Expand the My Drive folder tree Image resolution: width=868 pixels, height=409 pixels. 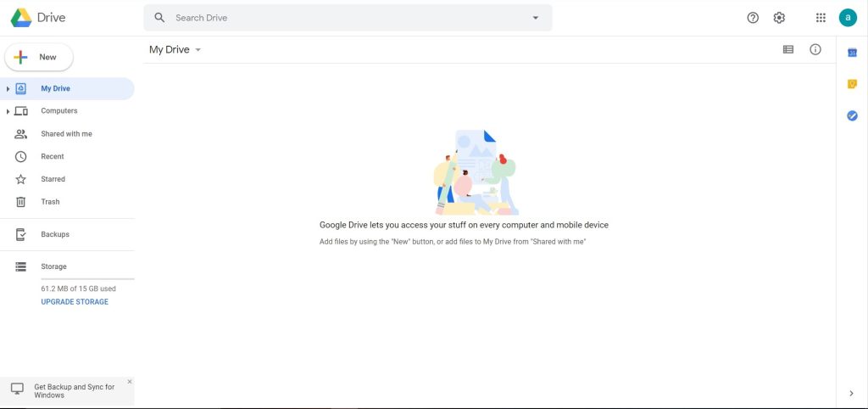pos(8,89)
